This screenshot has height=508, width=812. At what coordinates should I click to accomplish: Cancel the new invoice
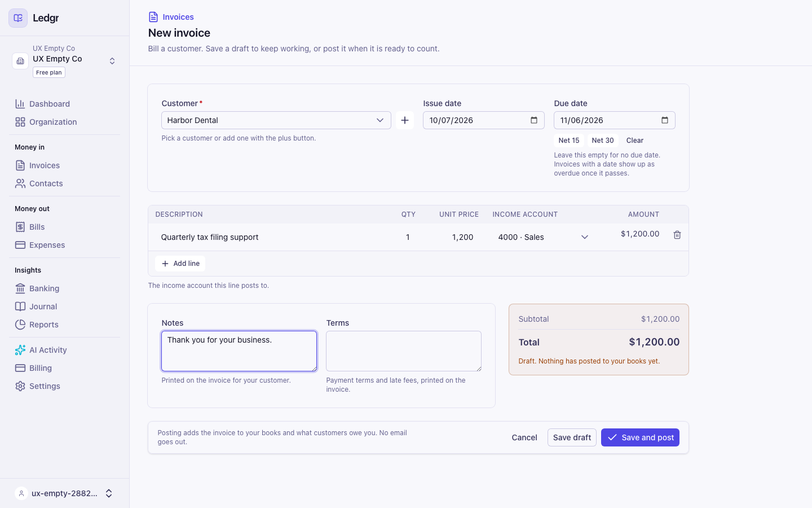click(x=524, y=437)
